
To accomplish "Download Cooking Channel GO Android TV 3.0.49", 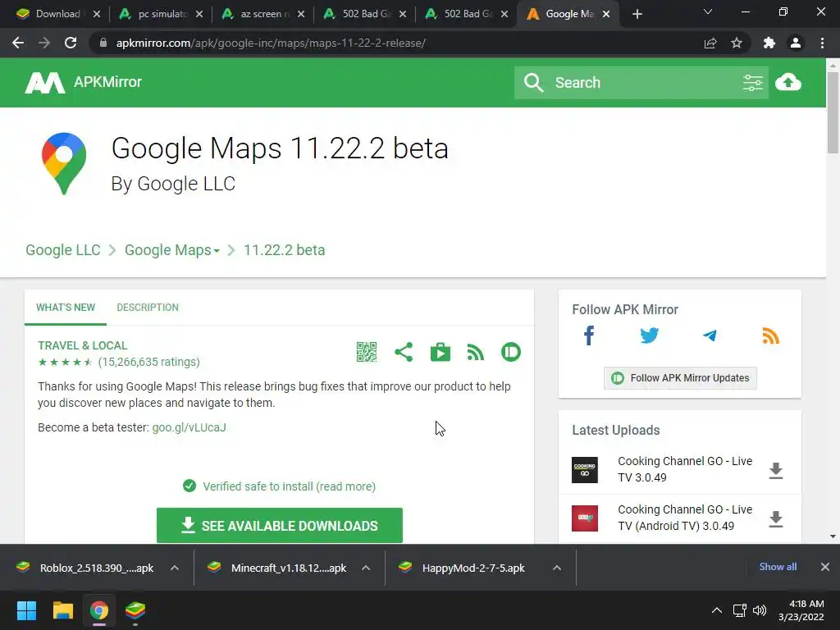I will point(776,518).
